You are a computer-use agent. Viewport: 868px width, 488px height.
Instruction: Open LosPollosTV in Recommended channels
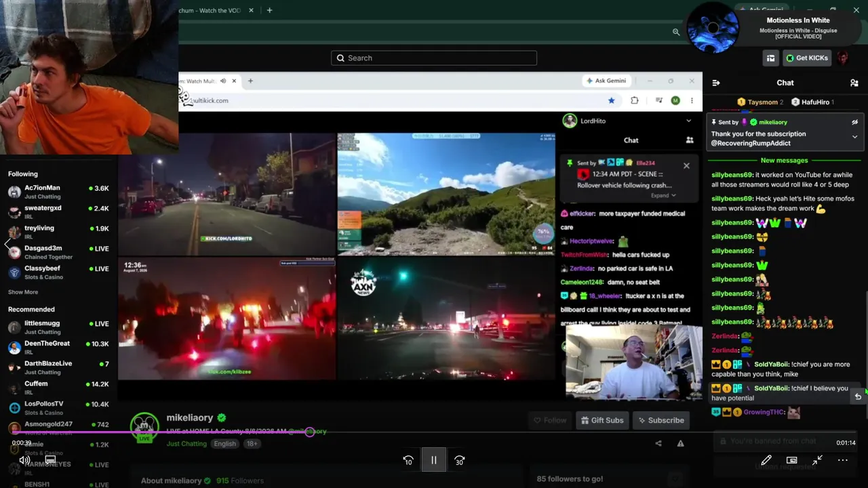click(x=58, y=408)
